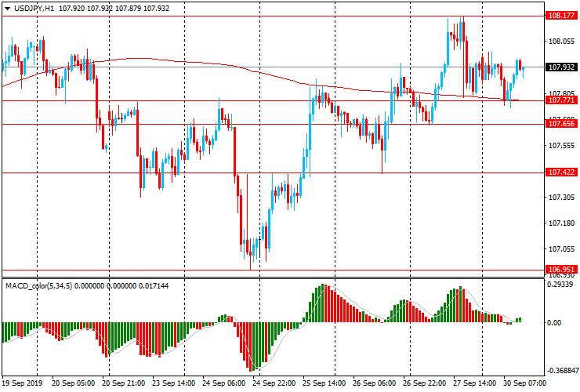The image size is (580, 392).
Task: Click the current price label 107.932
Action: [x=560, y=67]
